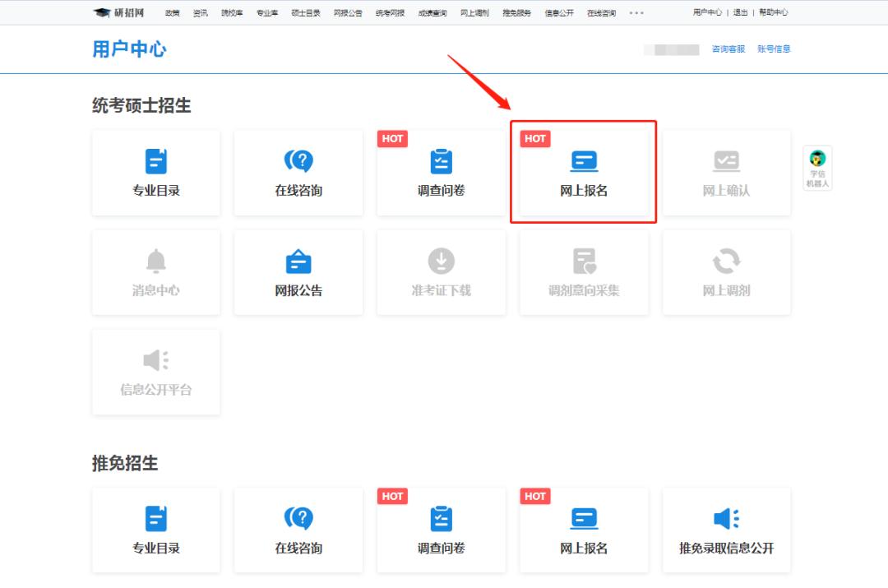The width and height of the screenshot is (888, 588).
Task: Open the 帮助中心 page
Action: click(774, 12)
